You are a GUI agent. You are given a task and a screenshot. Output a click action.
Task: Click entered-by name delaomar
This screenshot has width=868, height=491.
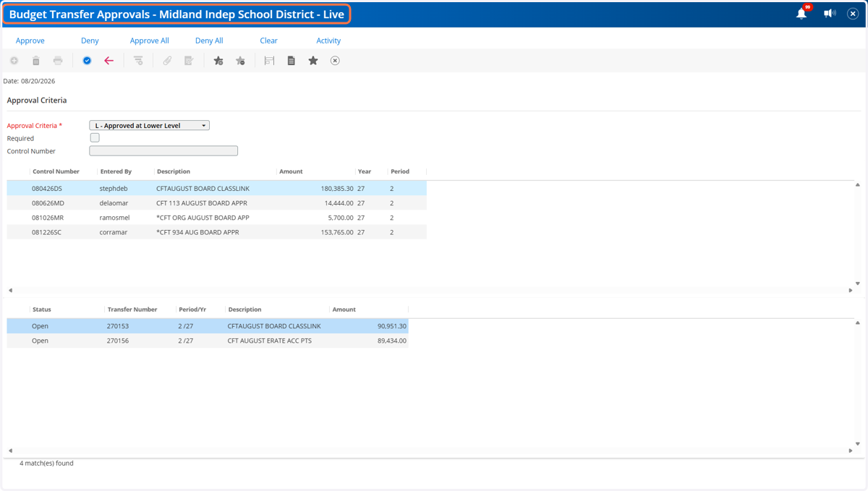click(114, 203)
